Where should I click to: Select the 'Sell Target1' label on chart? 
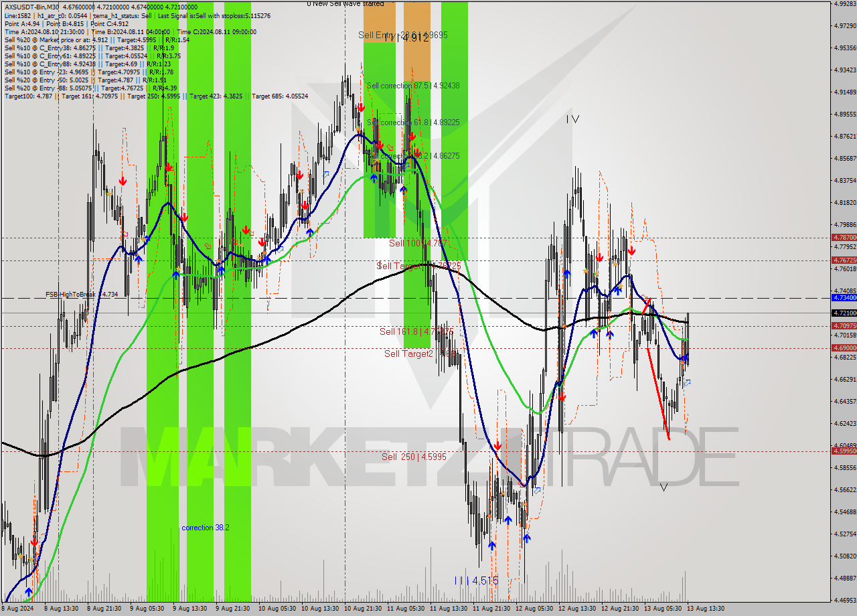(x=418, y=266)
